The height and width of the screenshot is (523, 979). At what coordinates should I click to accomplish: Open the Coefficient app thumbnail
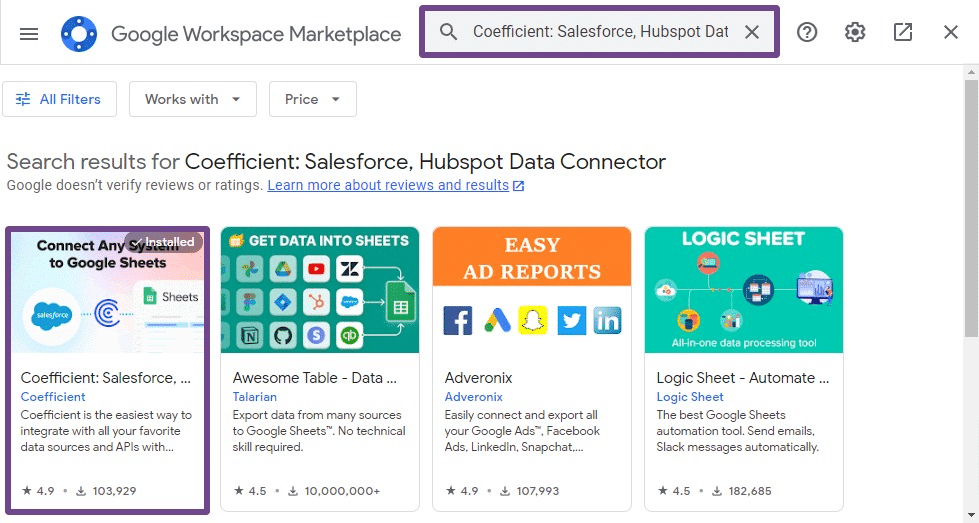pos(108,291)
